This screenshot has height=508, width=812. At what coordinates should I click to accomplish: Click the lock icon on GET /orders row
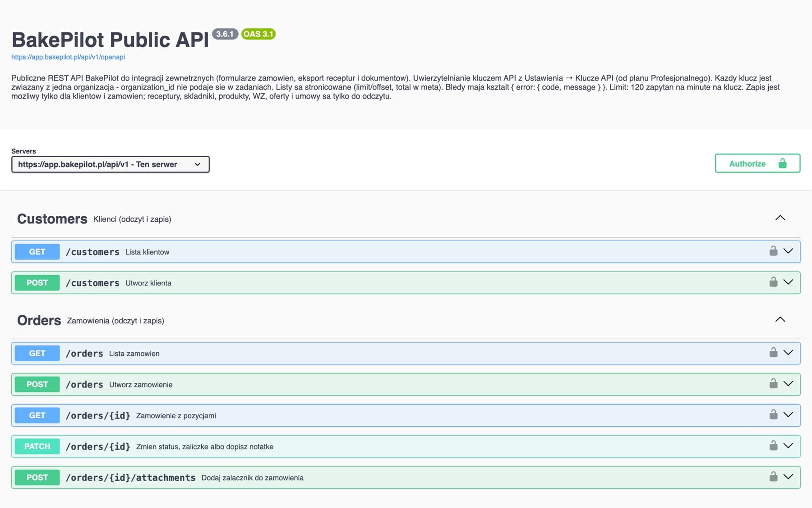tap(773, 353)
